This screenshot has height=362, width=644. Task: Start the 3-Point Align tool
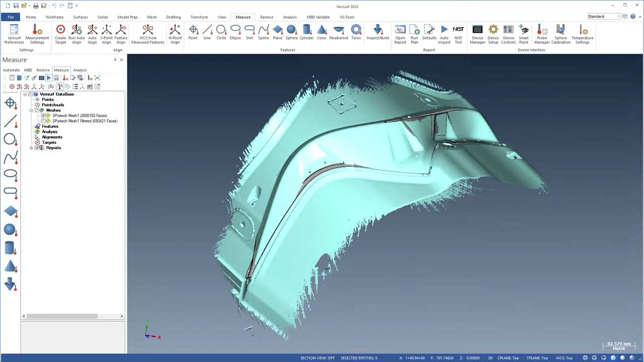[x=107, y=34]
